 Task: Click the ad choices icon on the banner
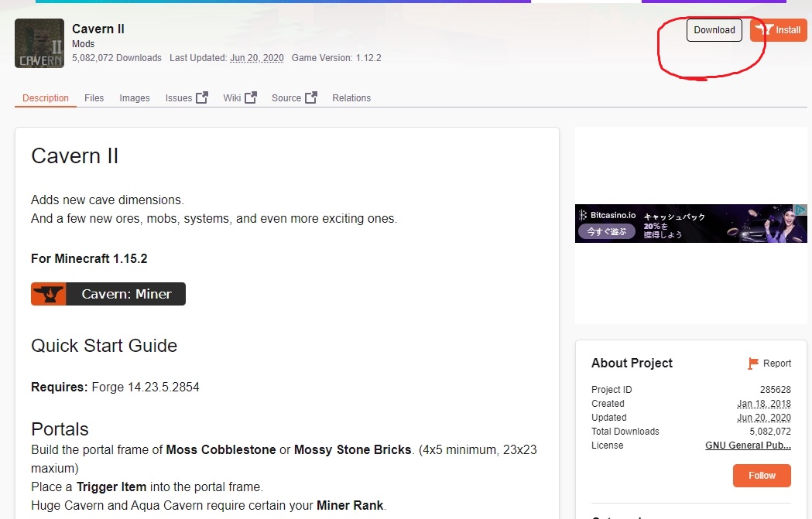click(801, 210)
